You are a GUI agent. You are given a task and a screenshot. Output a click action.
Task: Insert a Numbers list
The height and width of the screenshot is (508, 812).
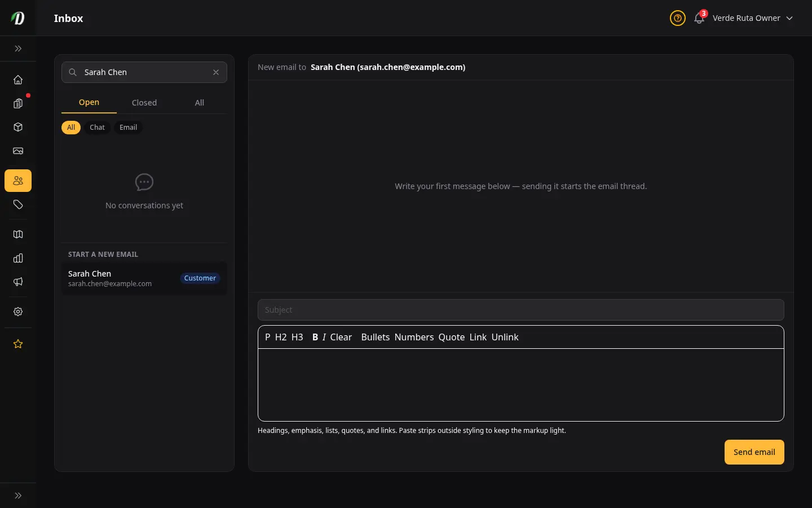(414, 337)
